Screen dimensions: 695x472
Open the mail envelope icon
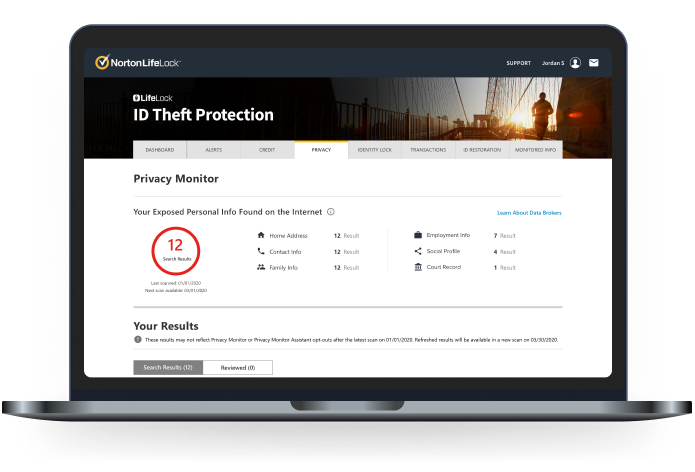(x=593, y=63)
